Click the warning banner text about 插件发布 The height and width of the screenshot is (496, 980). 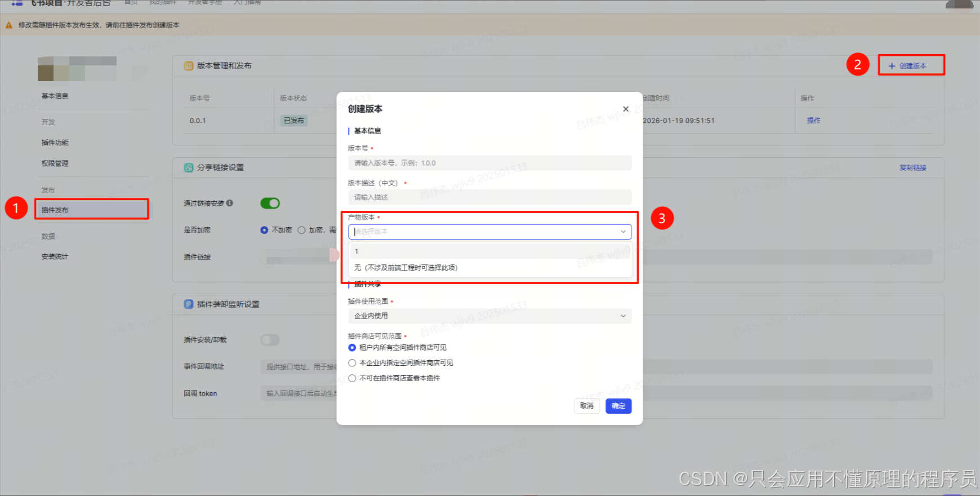click(x=99, y=25)
